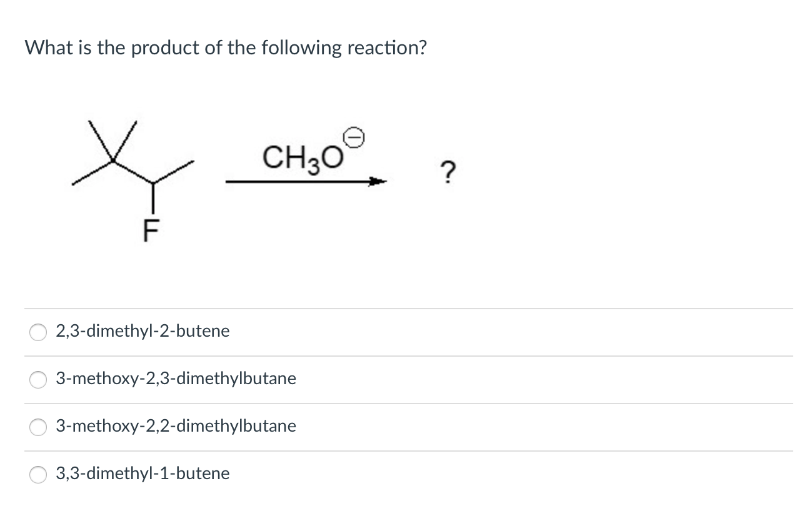The height and width of the screenshot is (506, 812).
Task: Click the 2,3-dimethyl-2-butene answer text
Action: (142, 331)
